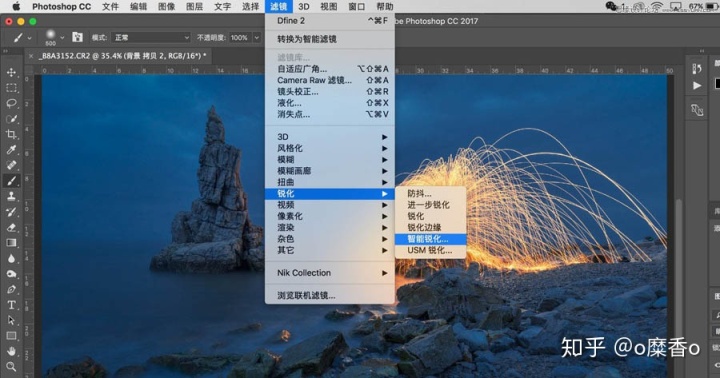Screen dimensions: 720x378
Task: Click the battery status icon
Action: point(711,6)
